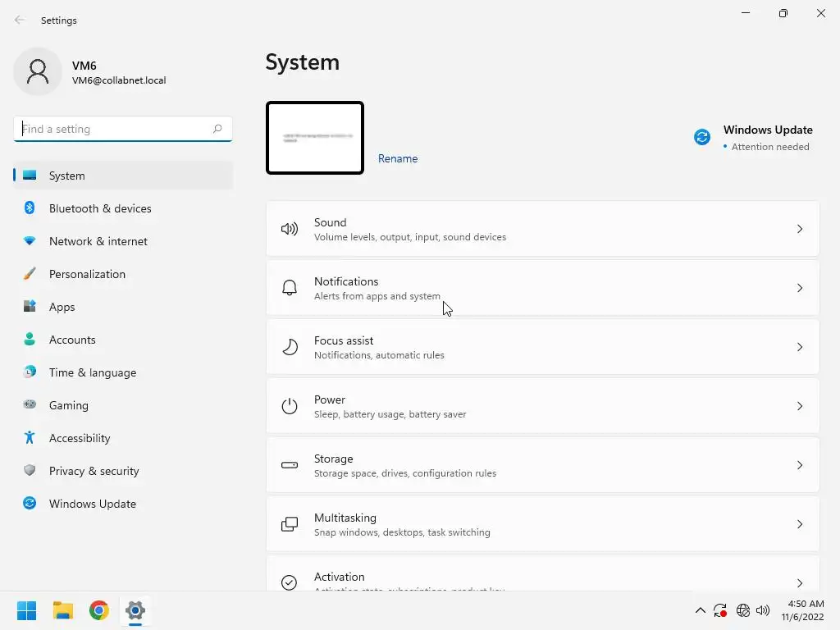Expand the Focus assist chevron
Screen dimensions: 840x630
coord(799,347)
